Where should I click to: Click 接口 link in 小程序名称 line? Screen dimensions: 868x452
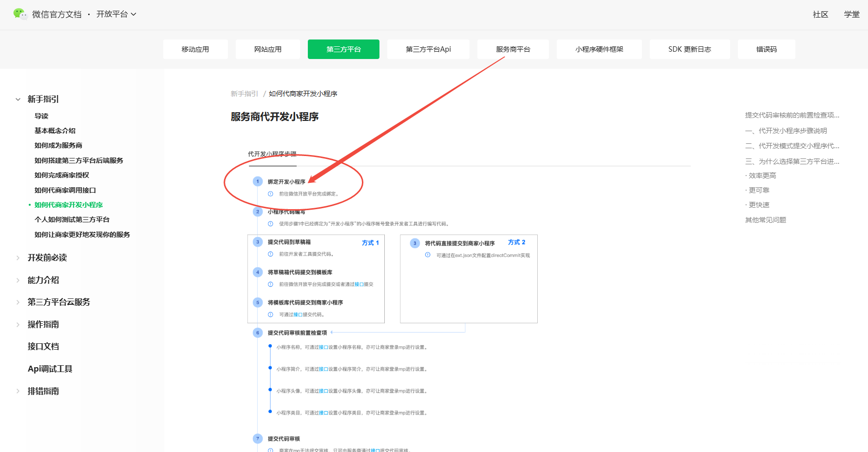[323, 347]
